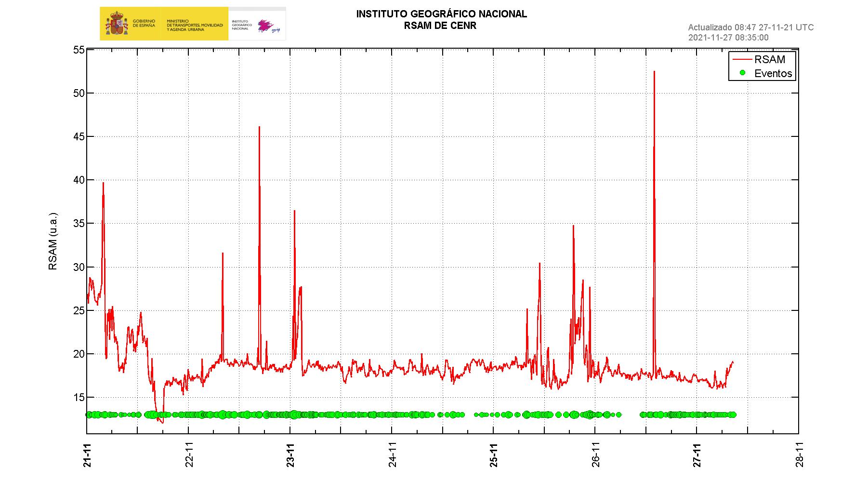Click the Instituto Geográfico Nacional heading
The image size is (868, 482).
441,14
